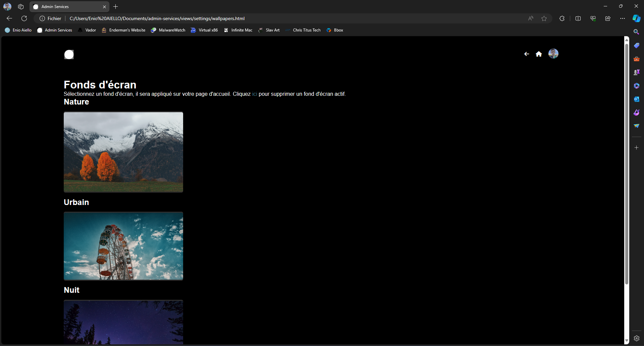Open the sidebar Outlook icon
The width and height of the screenshot is (644, 346).
click(x=636, y=99)
